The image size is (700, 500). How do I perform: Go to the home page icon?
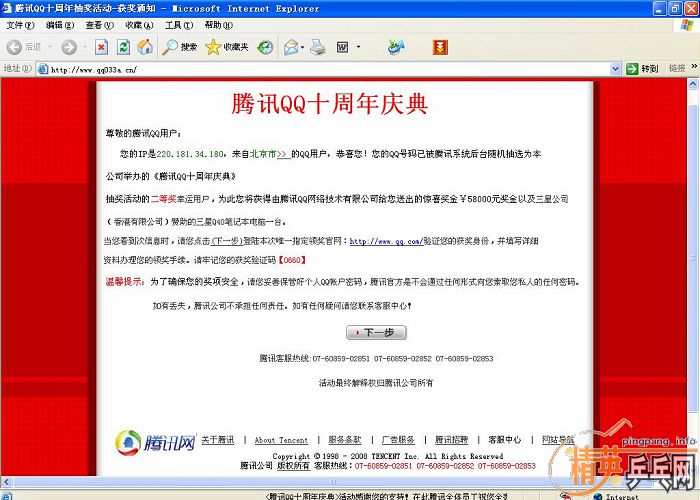pos(145,47)
